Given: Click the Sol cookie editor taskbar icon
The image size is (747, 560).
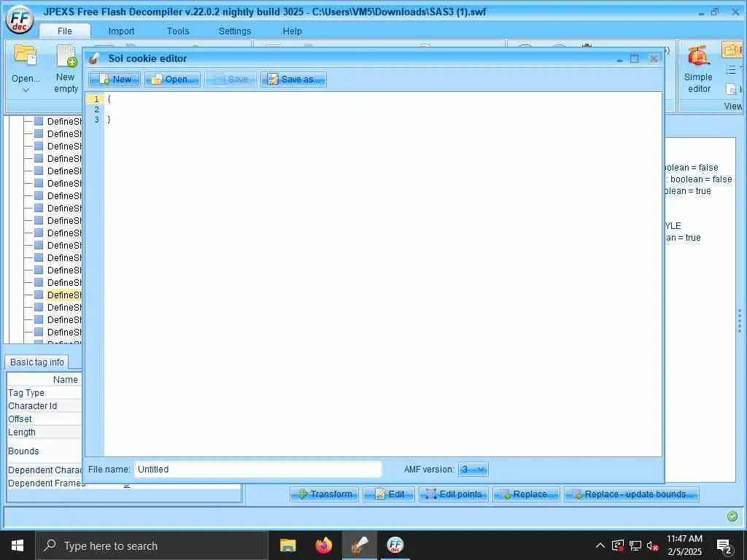Looking at the screenshot, I should coord(360,545).
